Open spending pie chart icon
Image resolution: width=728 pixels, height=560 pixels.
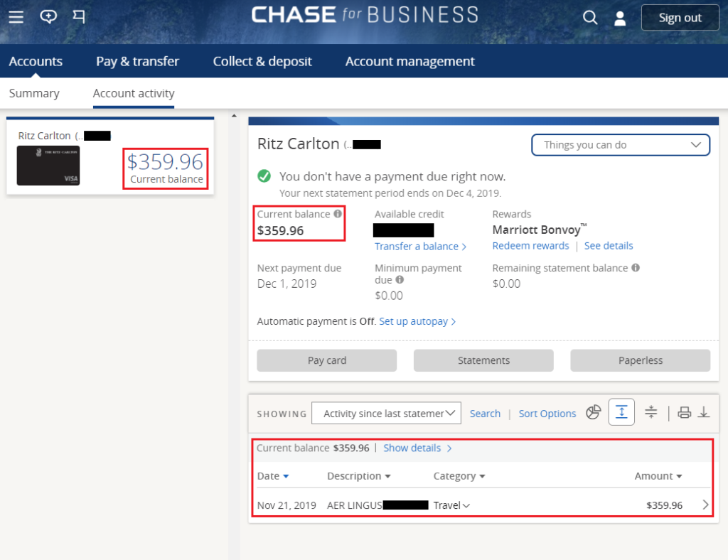pos(594,412)
